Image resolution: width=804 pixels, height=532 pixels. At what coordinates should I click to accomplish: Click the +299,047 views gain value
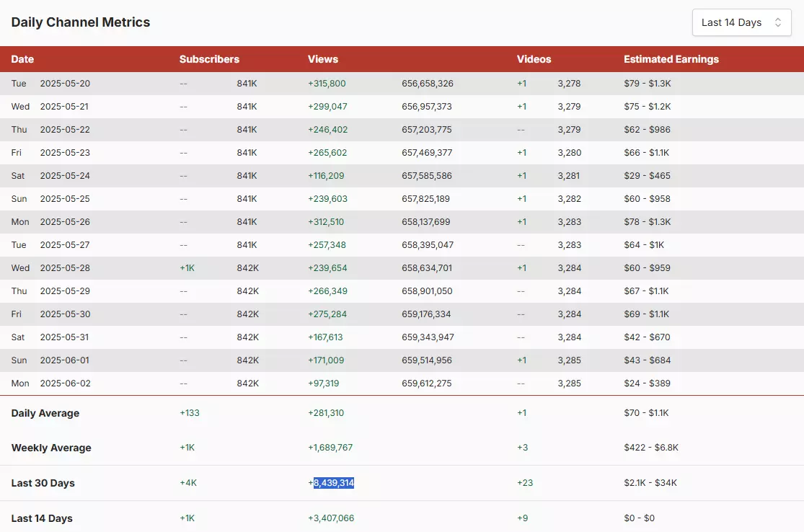[327, 107]
